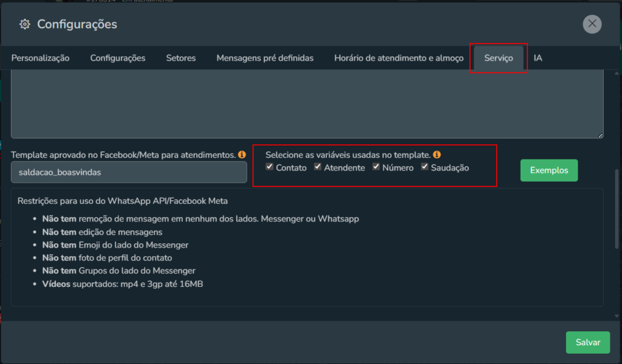Click info icon beside variables selection label

coord(437,155)
